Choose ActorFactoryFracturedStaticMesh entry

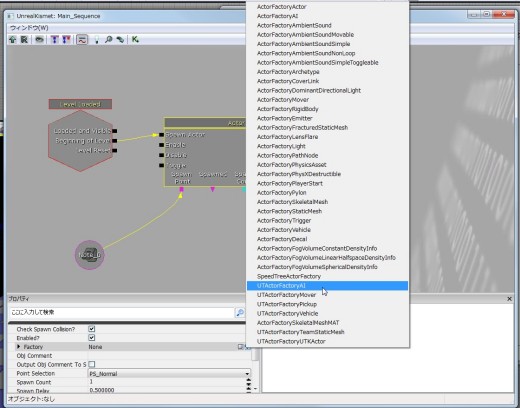(327, 128)
